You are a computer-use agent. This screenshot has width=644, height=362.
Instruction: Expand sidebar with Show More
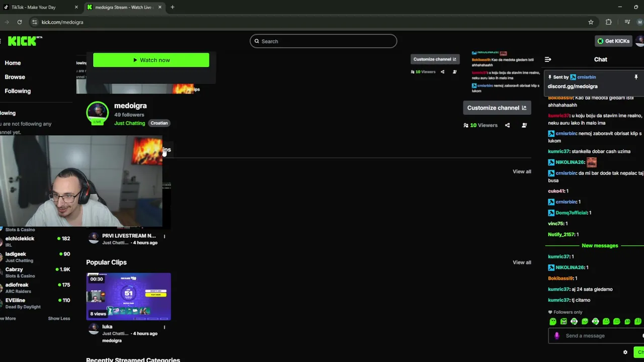(x=8, y=318)
